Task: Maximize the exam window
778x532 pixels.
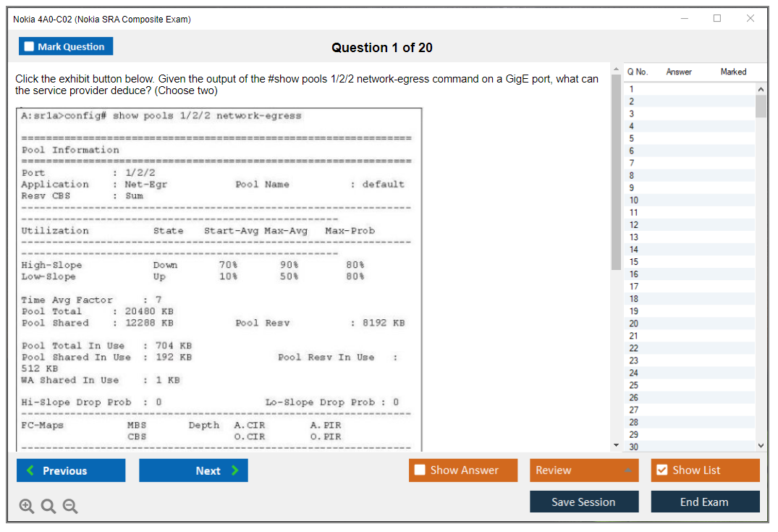Action: pyautogui.click(x=716, y=19)
